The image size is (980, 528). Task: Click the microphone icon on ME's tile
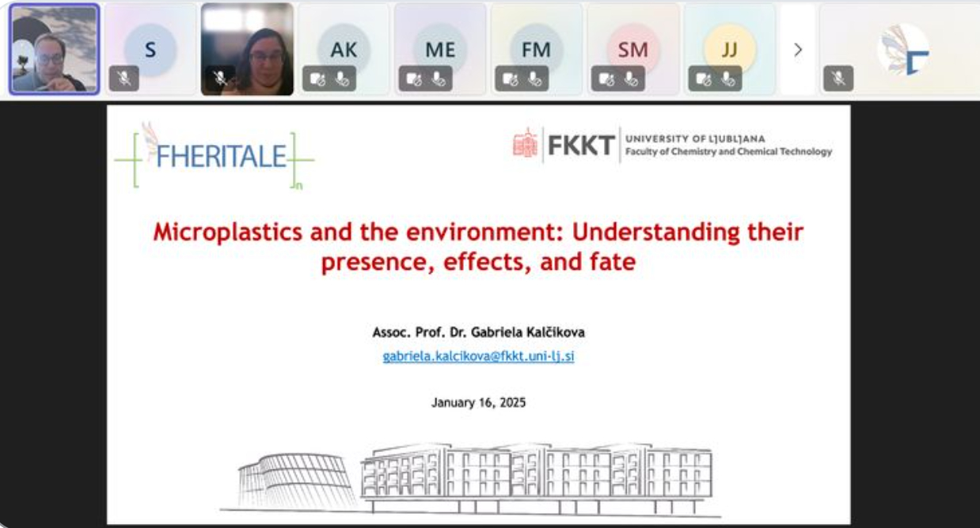[x=439, y=78]
